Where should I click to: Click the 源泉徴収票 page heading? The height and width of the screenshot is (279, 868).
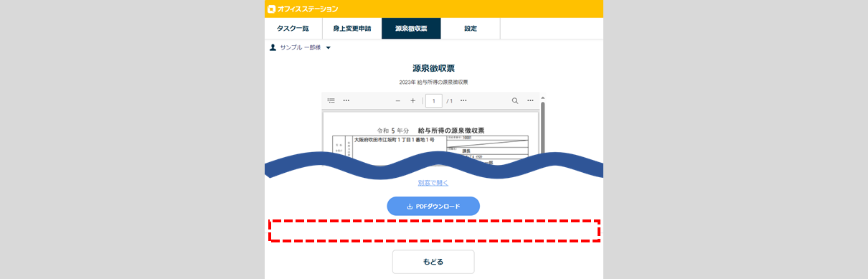pos(433,68)
